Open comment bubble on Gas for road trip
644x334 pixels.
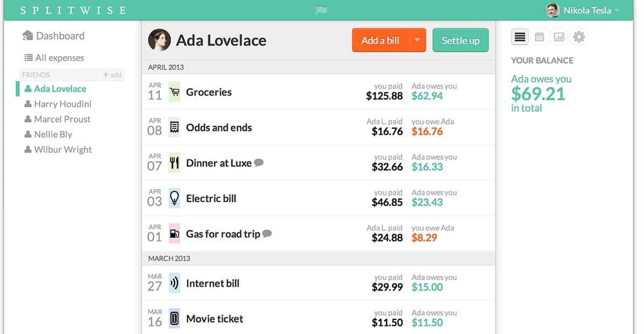click(267, 234)
